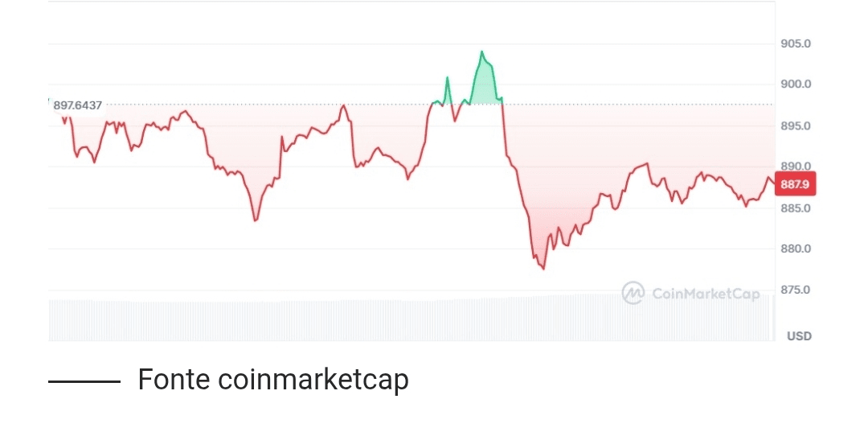Click the 890.0 axis label
868x432 pixels.
pyautogui.click(x=796, y=167)
